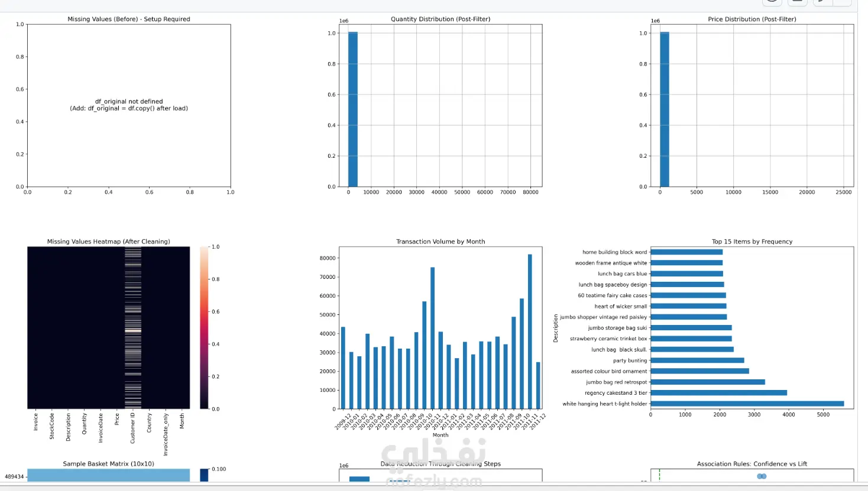Click the 489434 row of Sample Basket Matrix

point(109,475)
